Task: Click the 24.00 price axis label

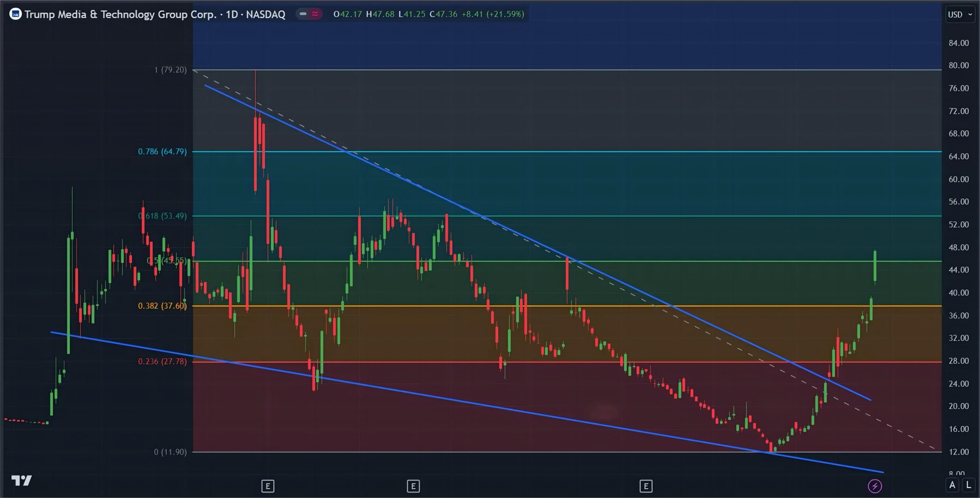Action: [x=959, y=384]
